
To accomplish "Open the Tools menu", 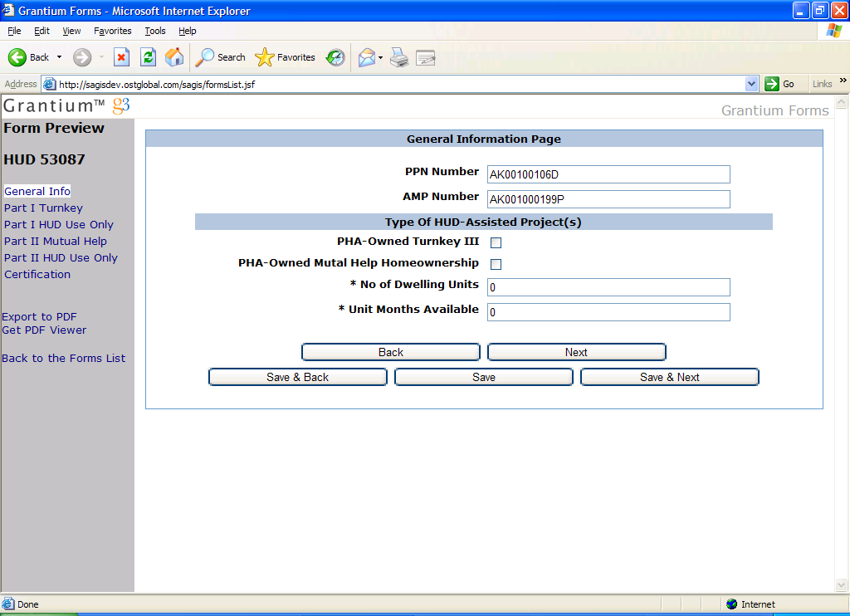I will click(155, 31).
